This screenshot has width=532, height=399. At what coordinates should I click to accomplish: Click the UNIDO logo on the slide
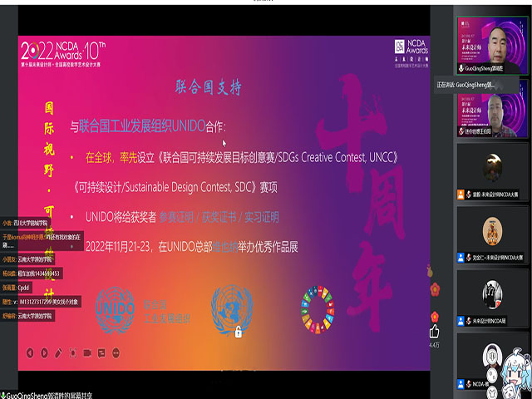point(115,310)
